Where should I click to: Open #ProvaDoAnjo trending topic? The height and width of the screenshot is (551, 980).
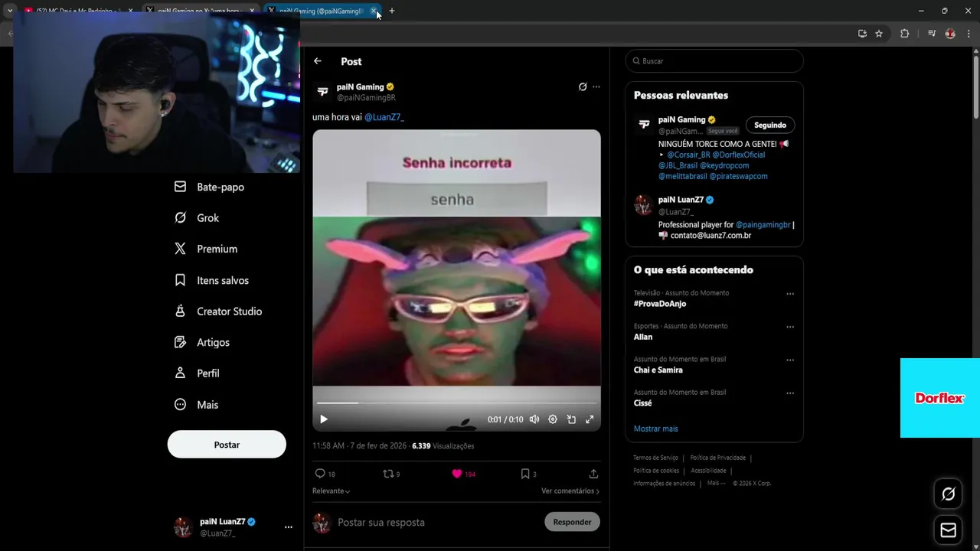[660, 304]
